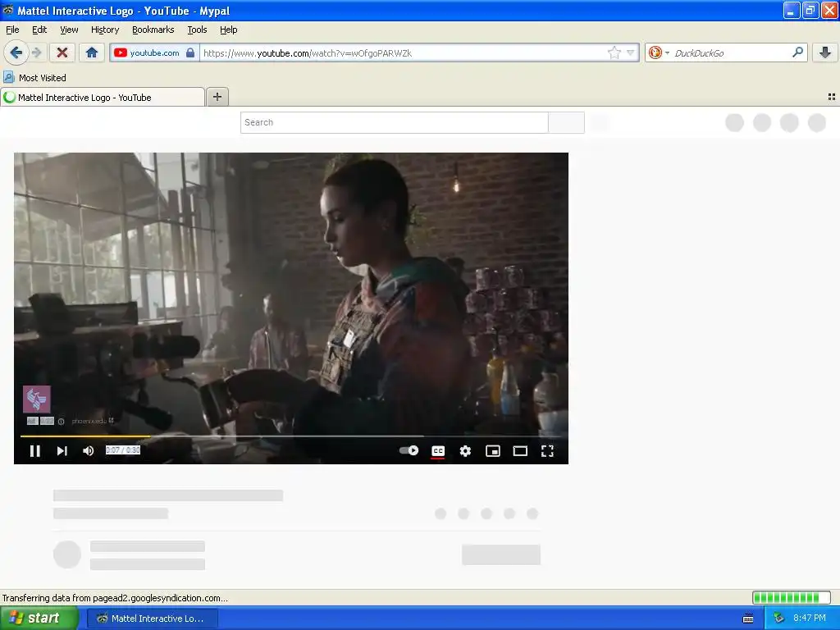
Task: Open the Help menu
Action: point(228,30)
